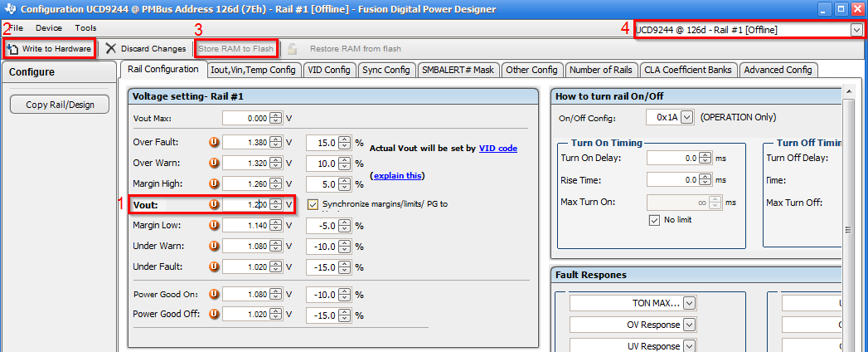The height and width of the screenshot is (352, 868).
Task: Click the orange U icon beside Over Fault
Action: point(214,143)
